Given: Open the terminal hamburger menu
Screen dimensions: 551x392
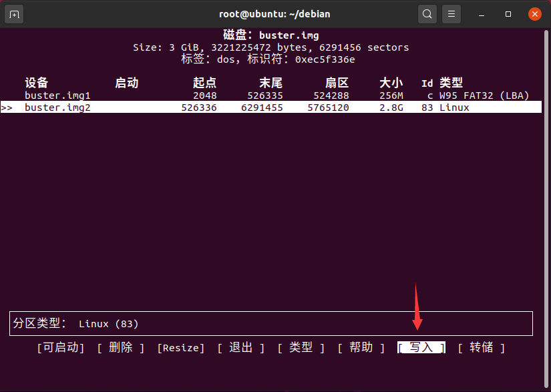Looking at the screenshot, I should click(x=451, y=14).
